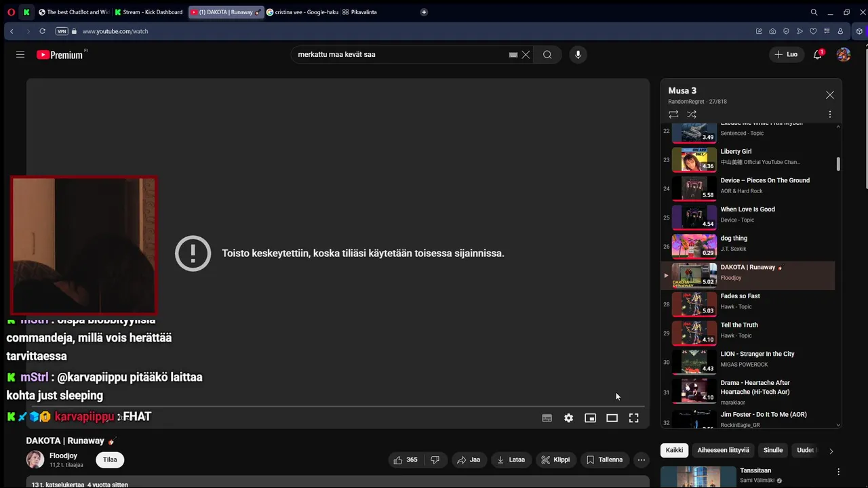This screenshot has width=868, height=488.
Task: Open the on-screen keyboard icon in search
Action: pos(513,55)
